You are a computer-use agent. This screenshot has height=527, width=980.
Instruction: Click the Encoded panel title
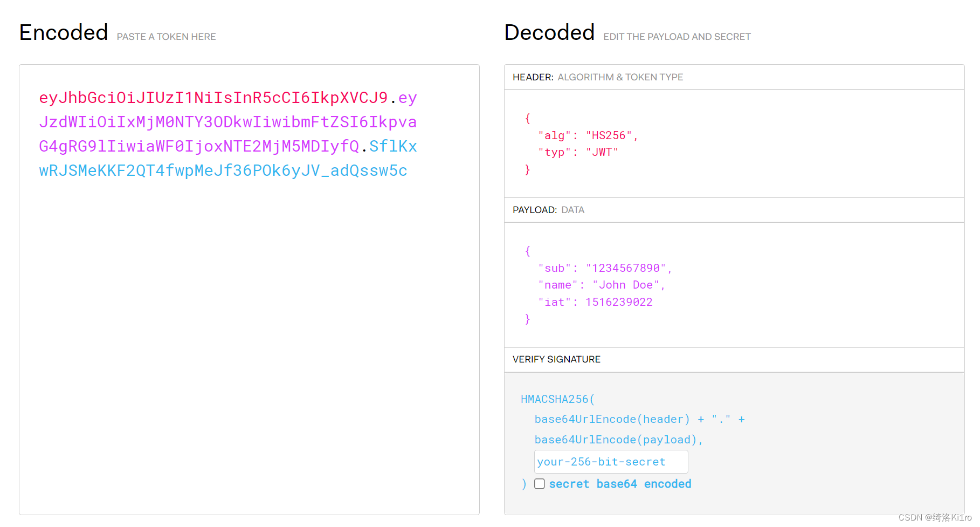pyautogui.click(x=63, y=32)
